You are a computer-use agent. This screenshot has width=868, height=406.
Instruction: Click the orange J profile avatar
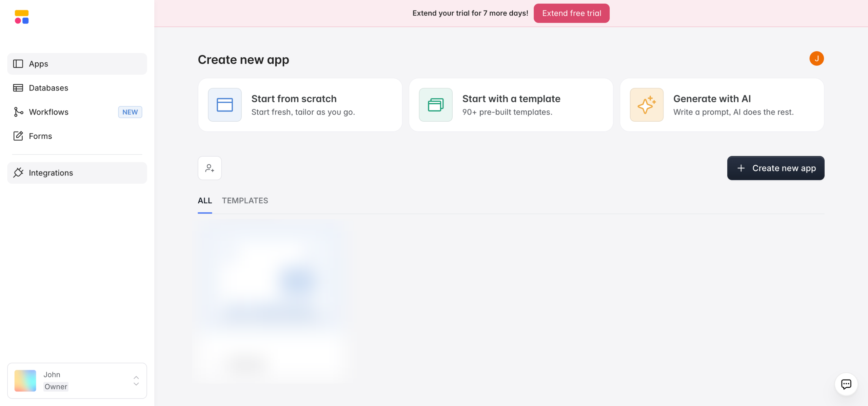tap(816, 59)
